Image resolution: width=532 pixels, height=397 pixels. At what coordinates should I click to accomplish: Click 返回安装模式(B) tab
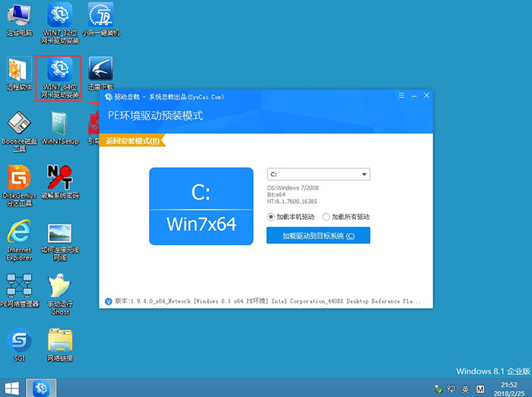pyautogui.click(x=133, y=141)
